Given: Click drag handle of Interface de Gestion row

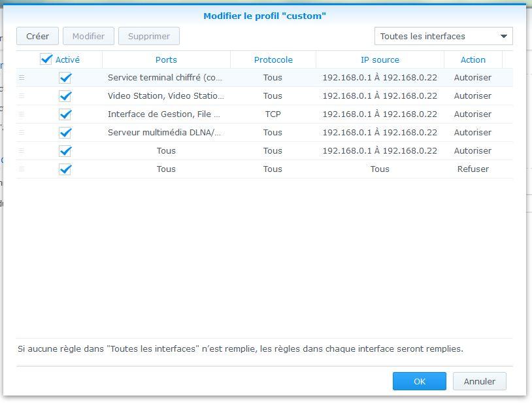Looking at the screenshot, I should pos(22,114).
